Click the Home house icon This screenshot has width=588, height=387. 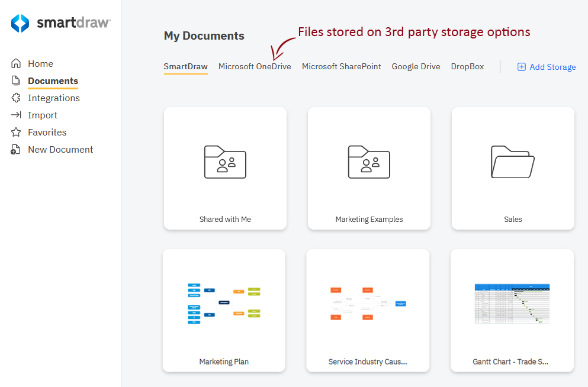coord(16,64)
